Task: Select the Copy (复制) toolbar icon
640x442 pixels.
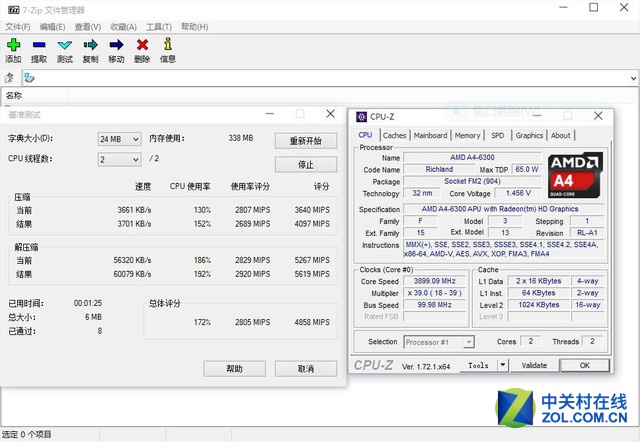Action: [x=91, y=45]
